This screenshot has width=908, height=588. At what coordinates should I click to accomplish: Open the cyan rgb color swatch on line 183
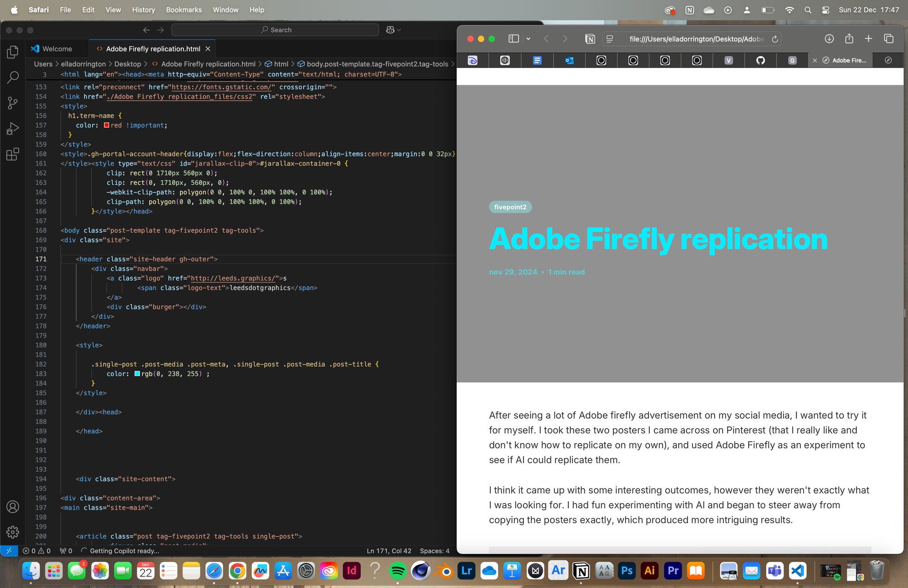[137, 374]
